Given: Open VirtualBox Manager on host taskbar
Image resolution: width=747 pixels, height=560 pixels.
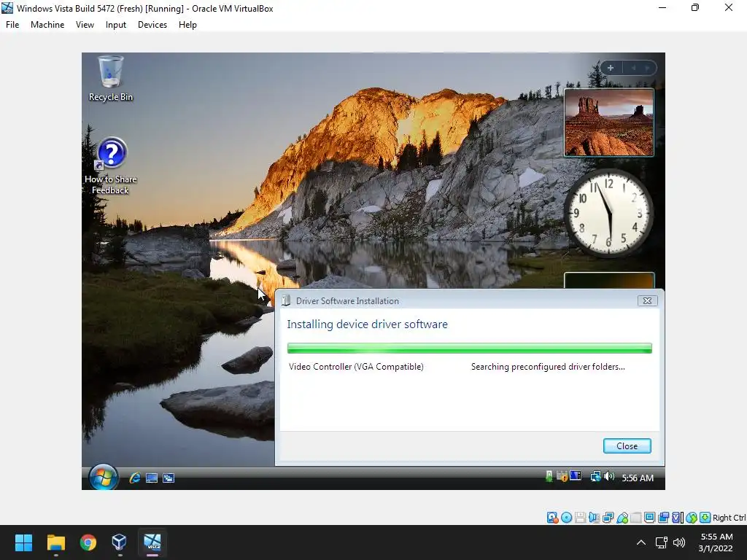Looking at the screenshot, I should click(119, 542).
